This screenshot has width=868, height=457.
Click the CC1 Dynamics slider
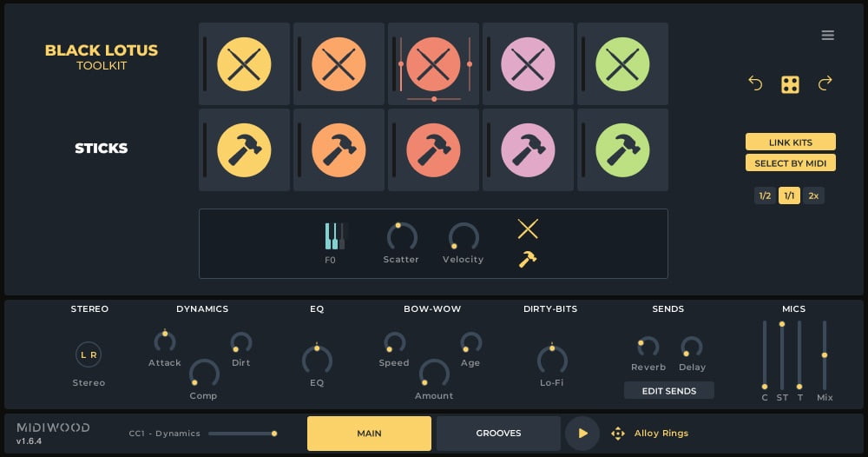pyautogui.click(x=242, y=433)
